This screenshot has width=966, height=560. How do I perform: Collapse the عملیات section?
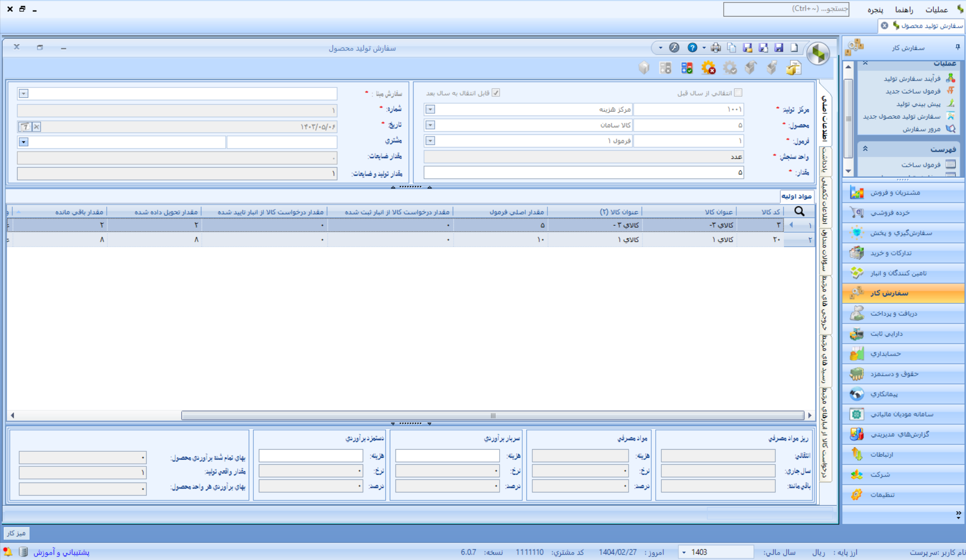click(865, 63)
